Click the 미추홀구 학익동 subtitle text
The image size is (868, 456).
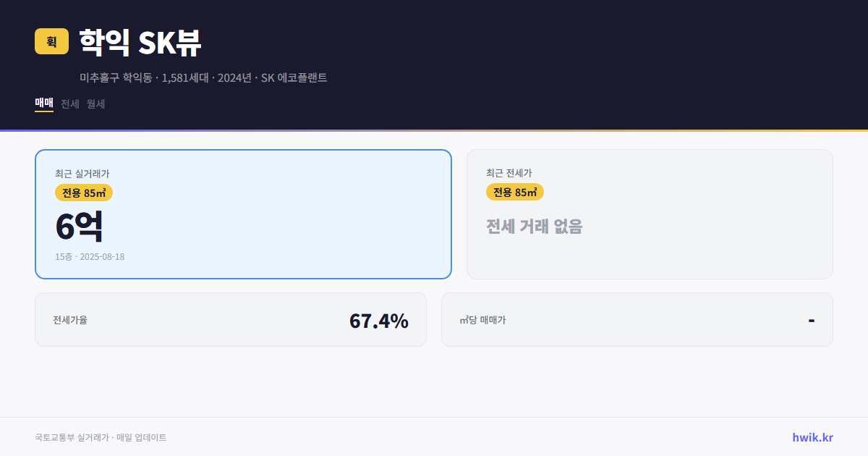pyautogui.click(x=115, y=77)
